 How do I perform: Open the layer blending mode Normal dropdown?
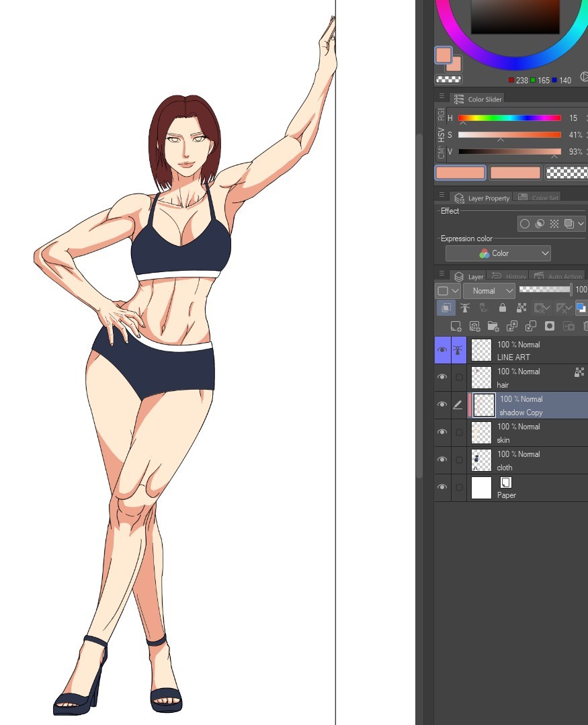click(489, 290)
